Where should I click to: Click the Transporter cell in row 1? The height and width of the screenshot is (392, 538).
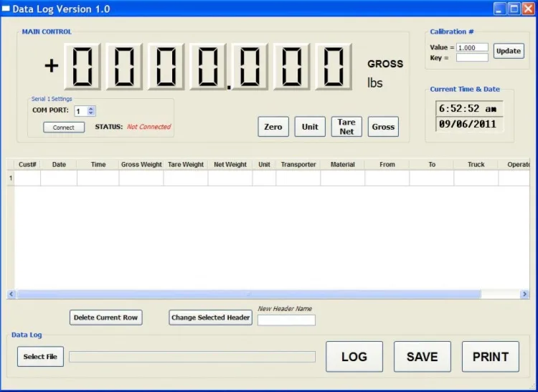298,178
